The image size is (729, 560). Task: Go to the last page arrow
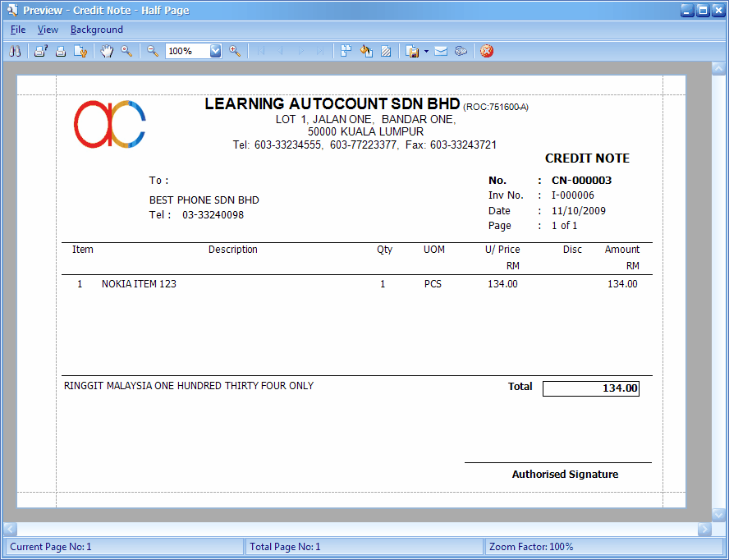[320, 51]
